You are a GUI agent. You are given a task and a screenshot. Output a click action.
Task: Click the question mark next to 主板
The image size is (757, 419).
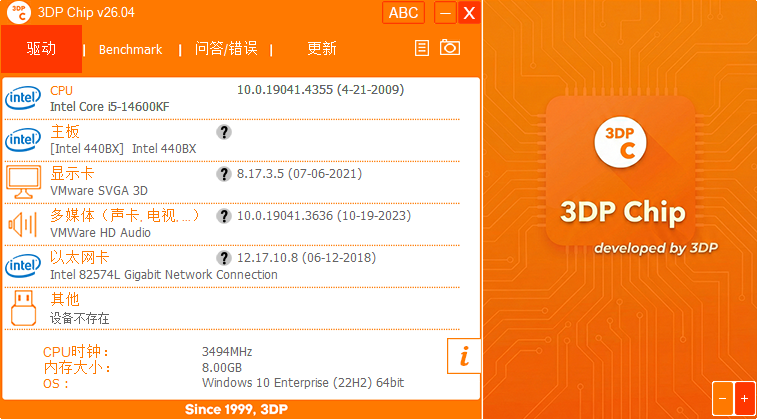point(224,132)
